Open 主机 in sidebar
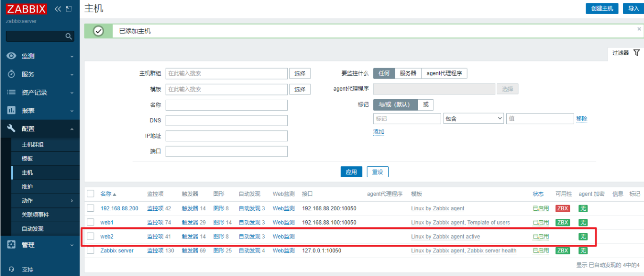The width and height of the screenshot is (644, 276). [x=27, y=172]
